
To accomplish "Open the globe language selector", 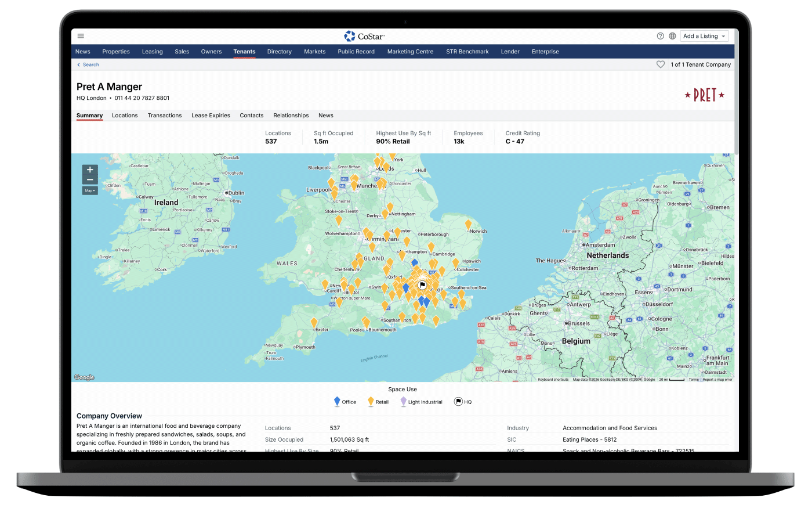I will click(x=672, y=36).
